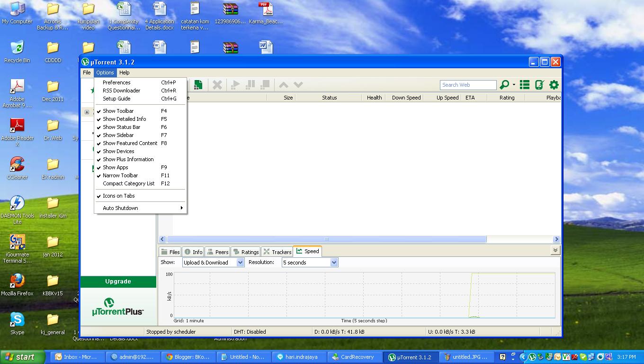The width and height of the screenshot is (644, 364).
Task: Select the Mozilla Firefox desktop icon
Action: [17, 285]
